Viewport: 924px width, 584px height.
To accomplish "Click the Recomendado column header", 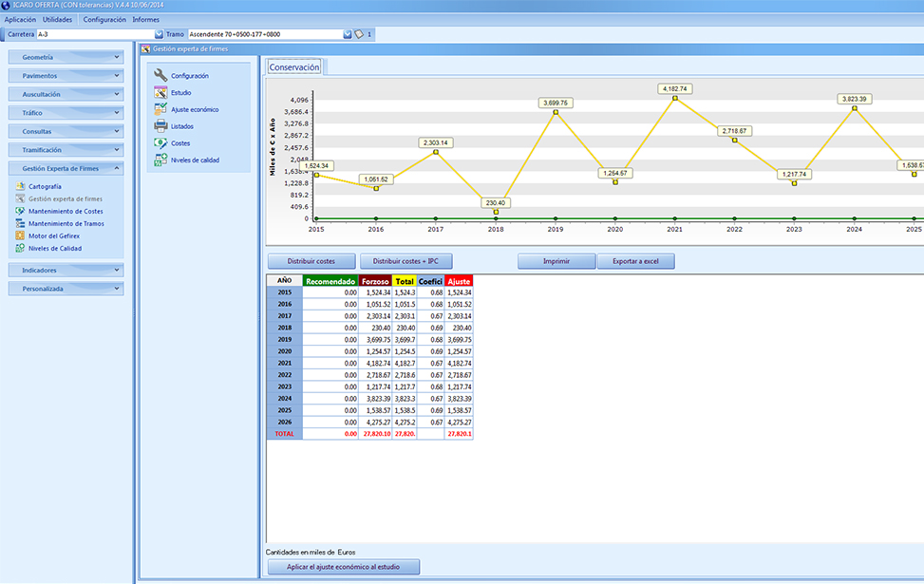I will tap(330, 281).
